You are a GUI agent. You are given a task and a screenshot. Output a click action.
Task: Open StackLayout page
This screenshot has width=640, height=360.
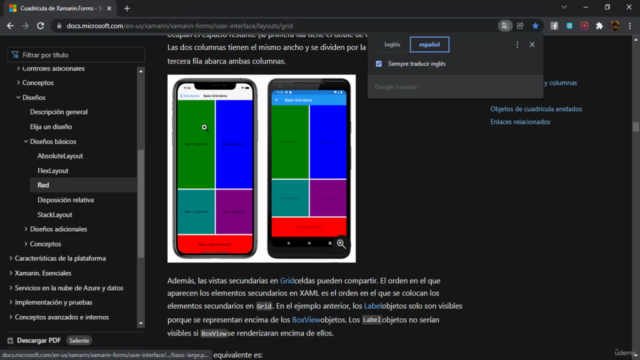[55, 215]
